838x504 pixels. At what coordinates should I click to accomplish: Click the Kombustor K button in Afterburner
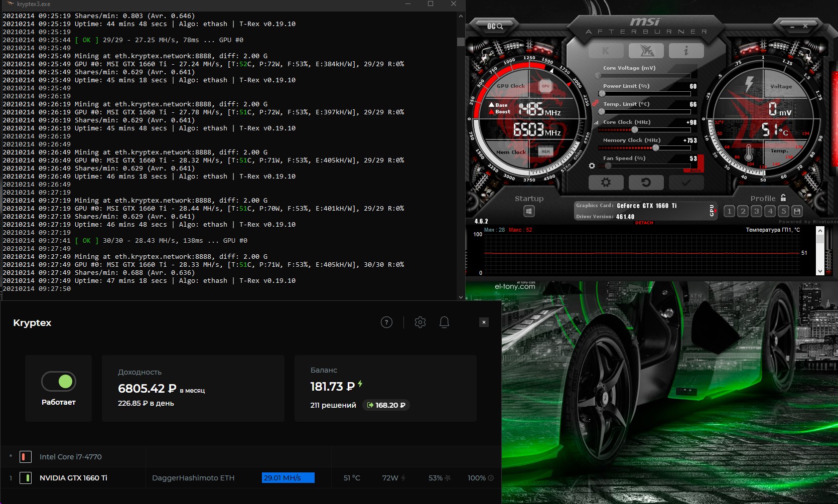[x=606, y=51]
